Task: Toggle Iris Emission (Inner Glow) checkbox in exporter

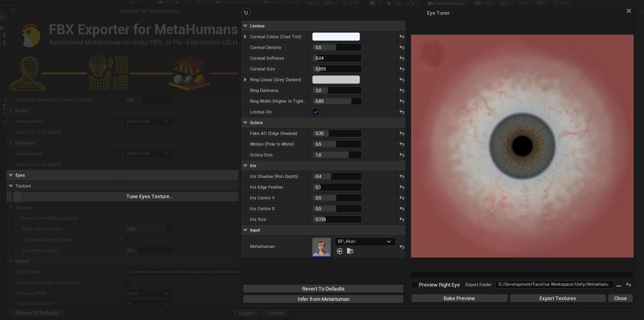Action: pyautogui.click(x=127, y=240)
